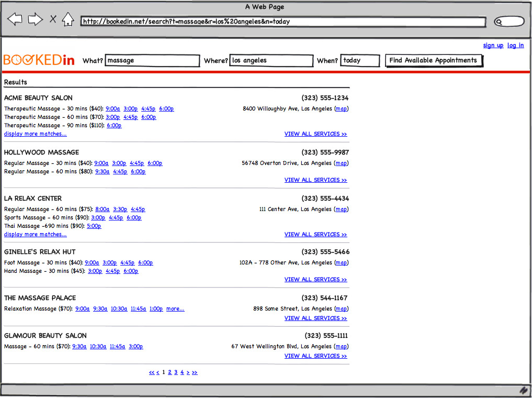Pick 4:45p for Acme Therapeutic 60 mins
Viewport: 532px width, 398px height.
(131, 117)
